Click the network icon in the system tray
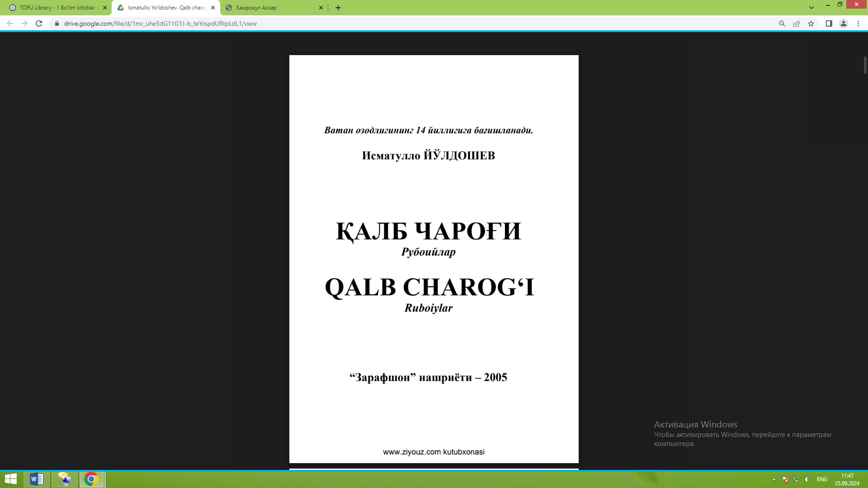The width and height of the screenshot is (868, 488). click(x=796, y=479)
